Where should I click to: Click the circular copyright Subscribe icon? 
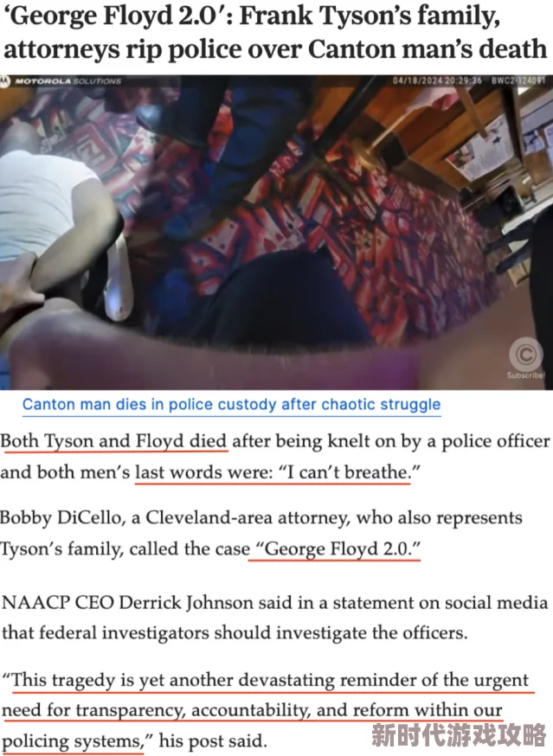tap(525, 355)
